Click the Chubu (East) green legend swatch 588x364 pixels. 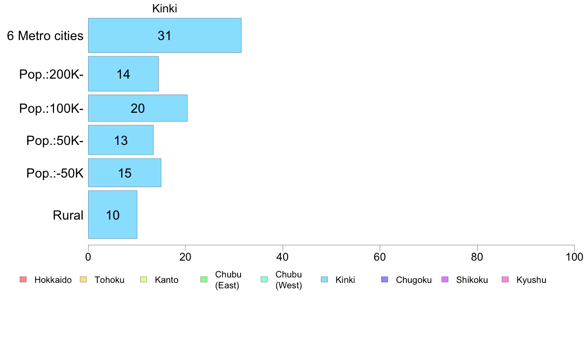pos(204,279)
